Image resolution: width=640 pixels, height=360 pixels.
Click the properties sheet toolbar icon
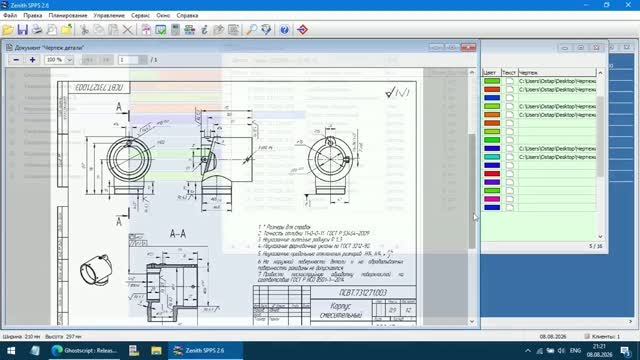pyautogui.click(x=233, y=30)
